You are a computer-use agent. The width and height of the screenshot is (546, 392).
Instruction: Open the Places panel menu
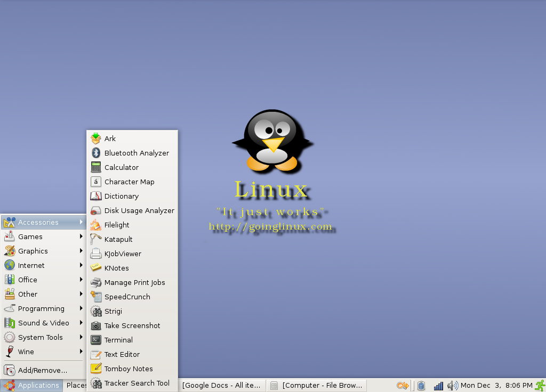(76, 386)
